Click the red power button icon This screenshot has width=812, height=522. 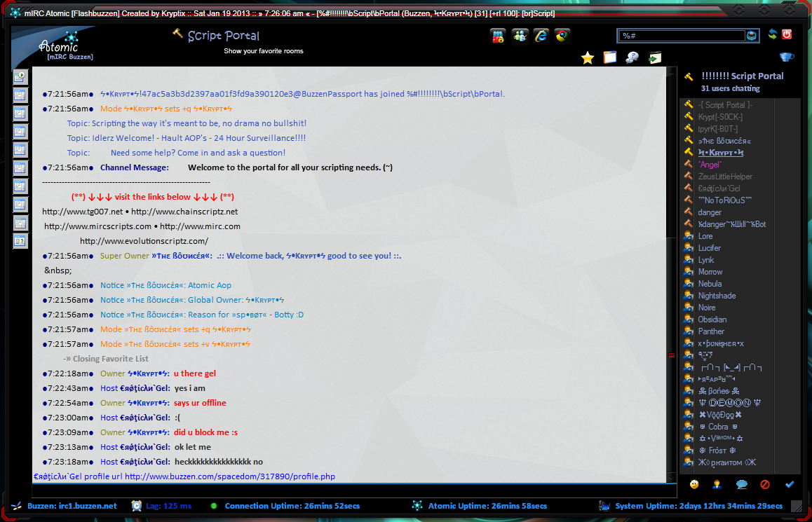click(787, 34)
